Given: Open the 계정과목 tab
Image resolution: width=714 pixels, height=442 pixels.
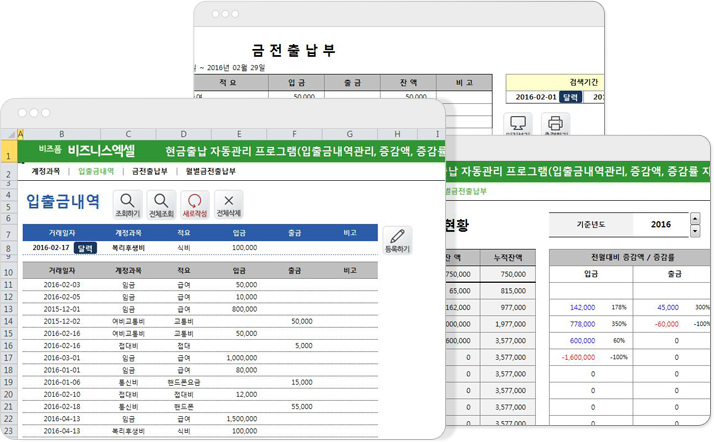Looking at the screenshot, I should pyautogui.click(x=46, y=171).
